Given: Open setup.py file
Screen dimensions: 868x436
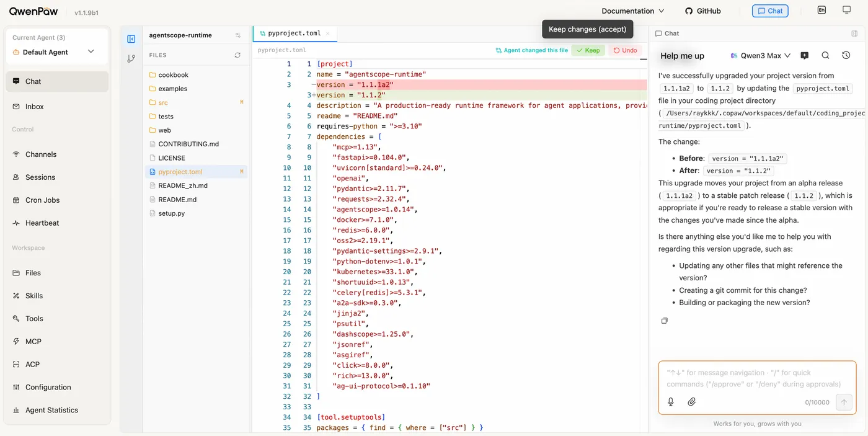Looking at the screenshot, I should coord(196,213).
